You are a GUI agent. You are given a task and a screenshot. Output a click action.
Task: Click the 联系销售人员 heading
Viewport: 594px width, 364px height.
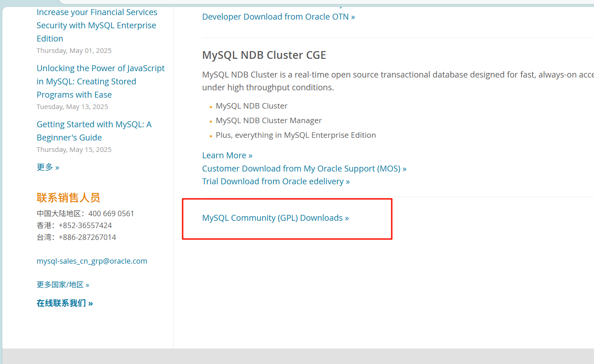coord(68,198)
